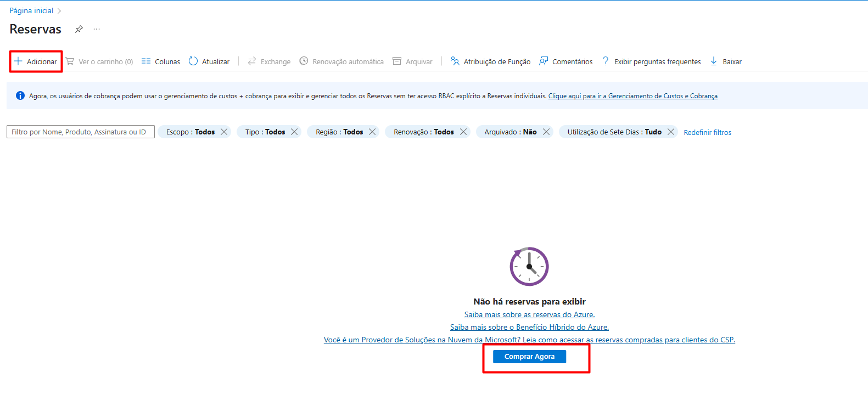Open the Colunas column chooser

point(161,61)
